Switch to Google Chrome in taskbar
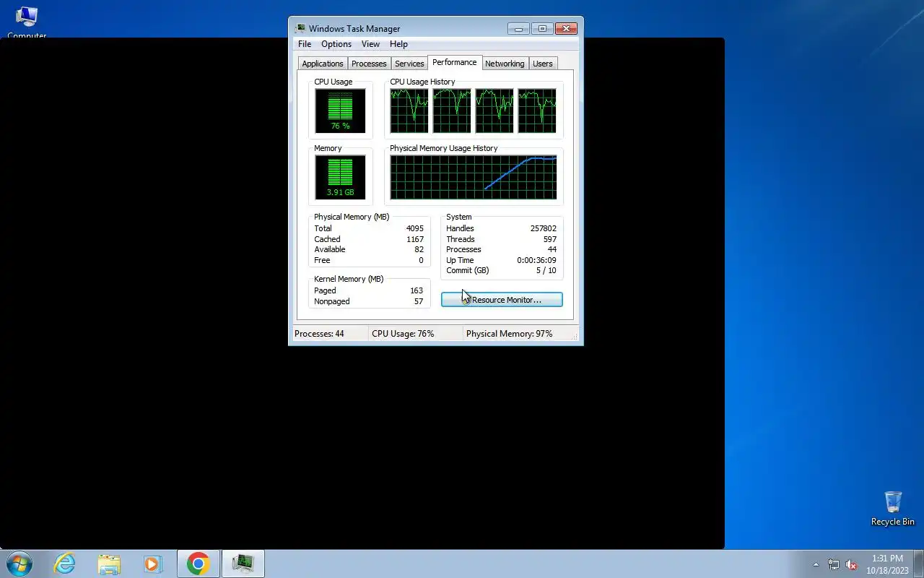Image resolution: width=924 pixels, height=578 pixels. tap(199, 564)
